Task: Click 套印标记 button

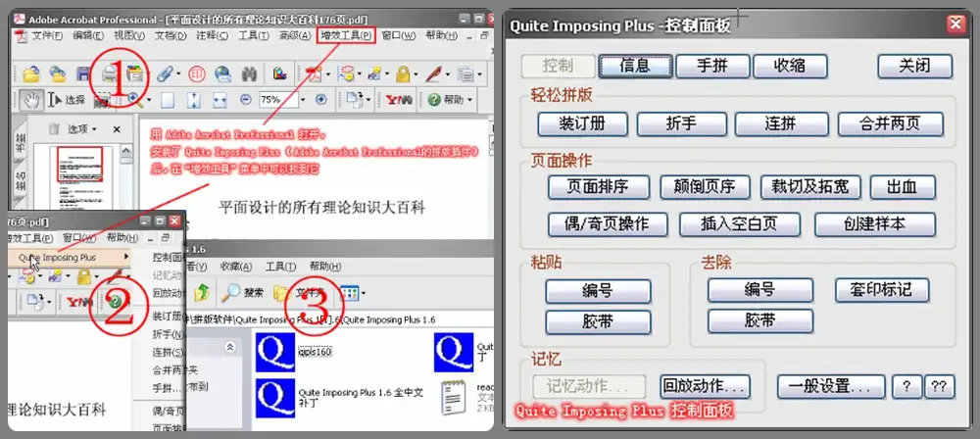Action: [x=882, y=289]
